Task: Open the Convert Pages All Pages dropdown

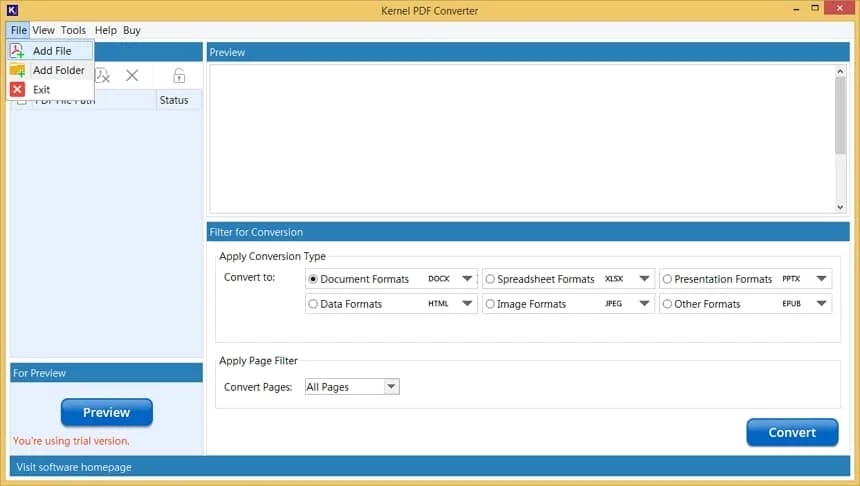Action: 352,387
